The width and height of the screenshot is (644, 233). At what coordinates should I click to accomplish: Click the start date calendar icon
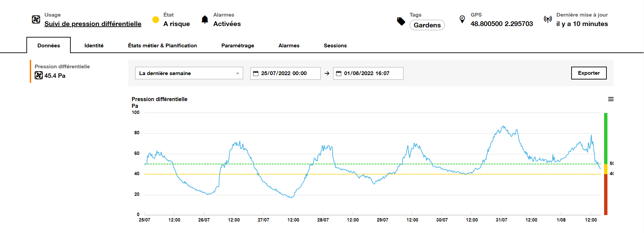(x=256, y=73)
